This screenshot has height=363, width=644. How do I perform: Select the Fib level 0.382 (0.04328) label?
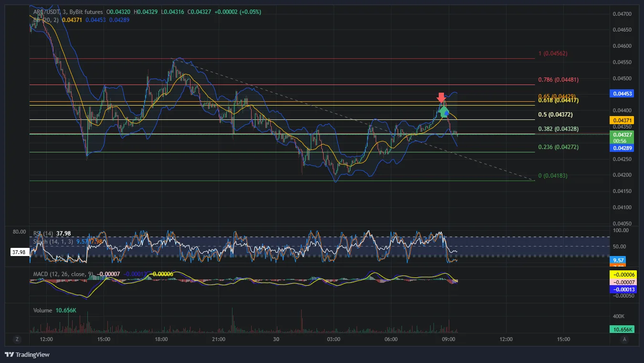(558, 129)
